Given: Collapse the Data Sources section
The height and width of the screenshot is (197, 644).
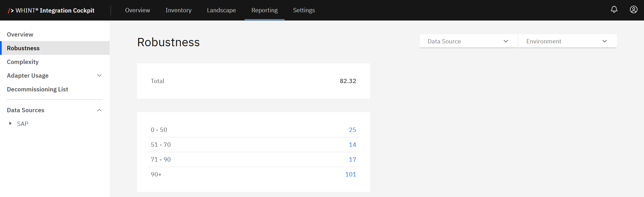Looking at the screenshot, I should point(99,110).
